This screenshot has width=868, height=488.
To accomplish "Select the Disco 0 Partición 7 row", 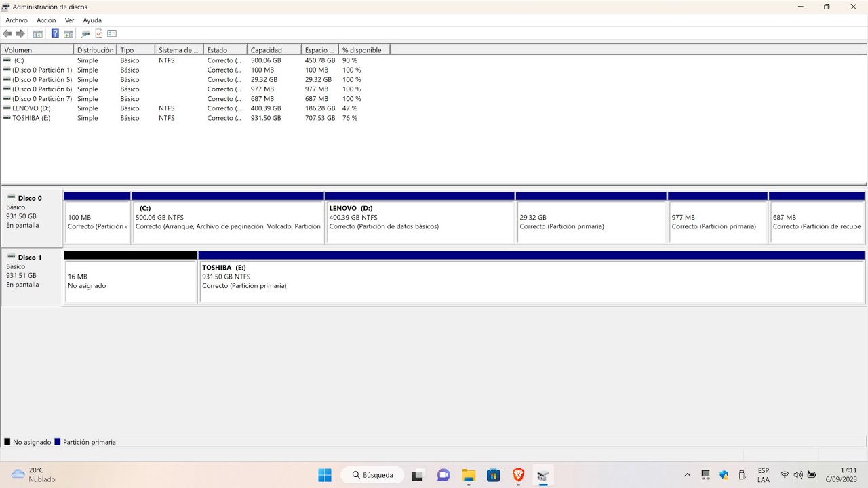I will (x=197, y=99).
